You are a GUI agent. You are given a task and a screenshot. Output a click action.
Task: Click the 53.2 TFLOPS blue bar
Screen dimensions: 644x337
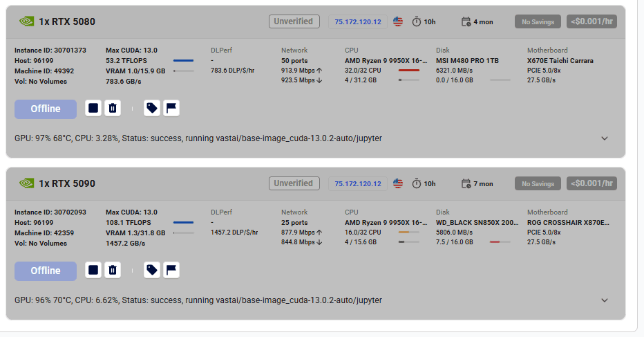coord(183,60)
